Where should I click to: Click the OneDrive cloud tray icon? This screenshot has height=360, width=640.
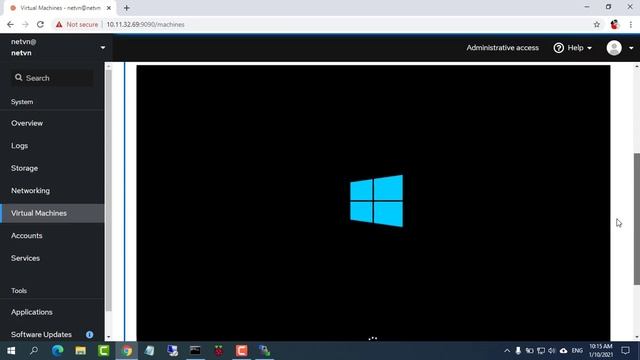(563, 351)
